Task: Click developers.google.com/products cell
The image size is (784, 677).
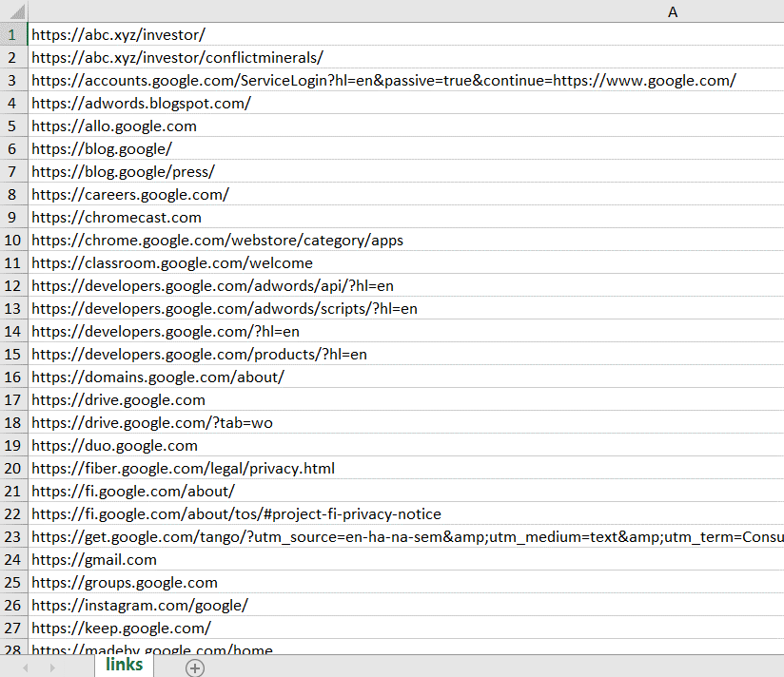Action: click(406, 355)
